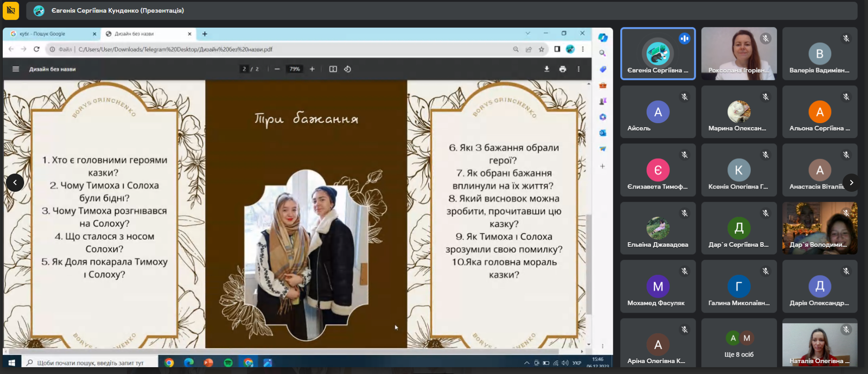Image resolution: width=868 pixels, height=374 pixels.
Task: Print the PDF document
Action: tap(562, 69)
